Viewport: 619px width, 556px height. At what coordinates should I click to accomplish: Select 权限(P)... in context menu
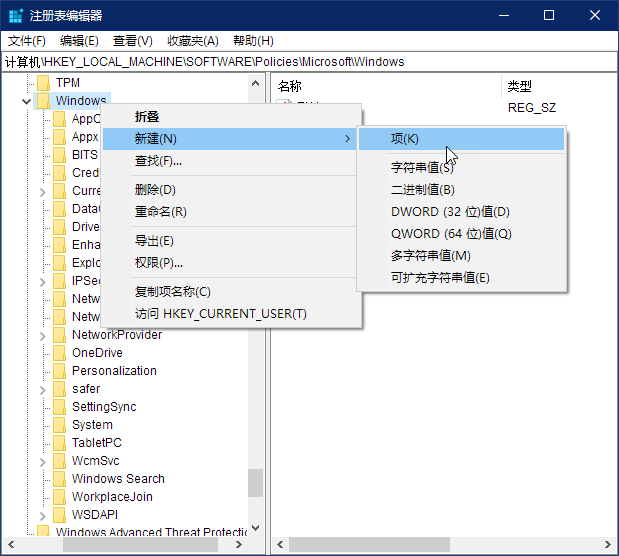click(158, 263)
